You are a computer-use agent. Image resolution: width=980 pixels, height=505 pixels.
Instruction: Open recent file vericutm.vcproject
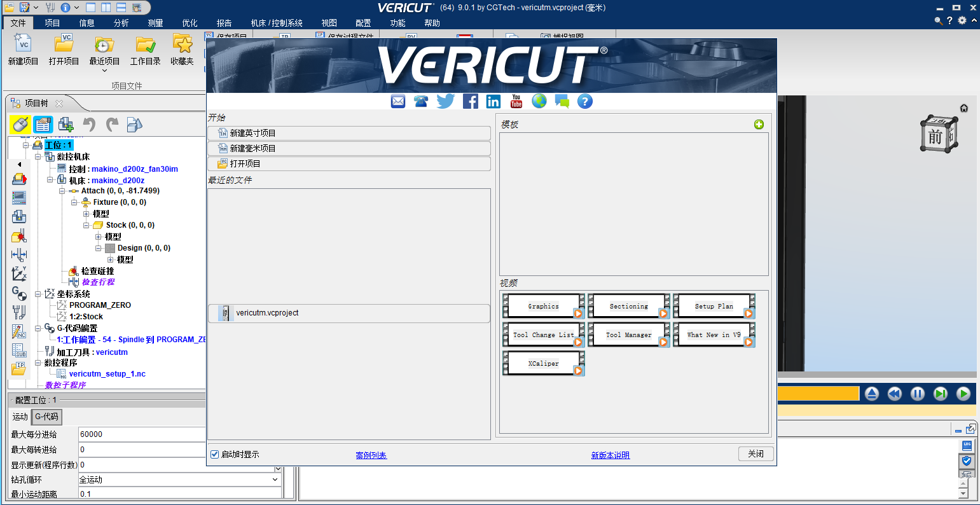tap(349, 313)
